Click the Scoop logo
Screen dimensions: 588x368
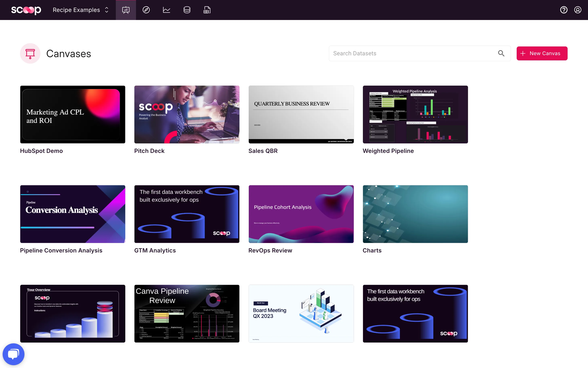(26, 10)
